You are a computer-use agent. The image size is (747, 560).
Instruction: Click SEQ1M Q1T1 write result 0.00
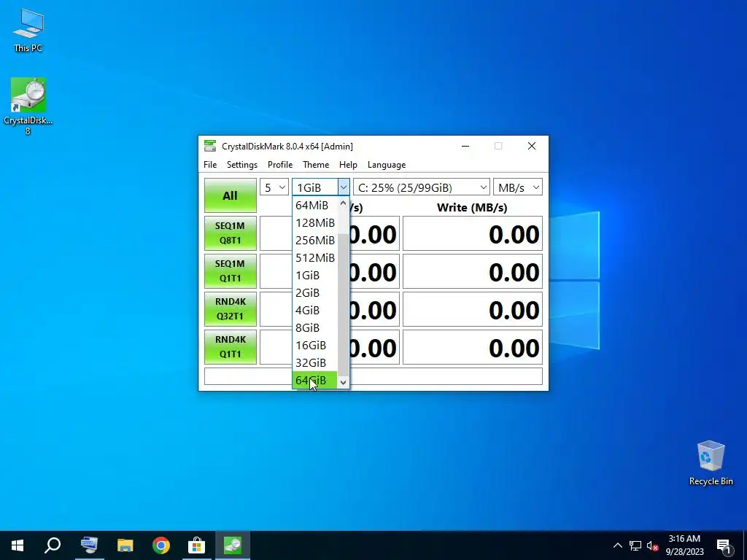pos(473,271)
